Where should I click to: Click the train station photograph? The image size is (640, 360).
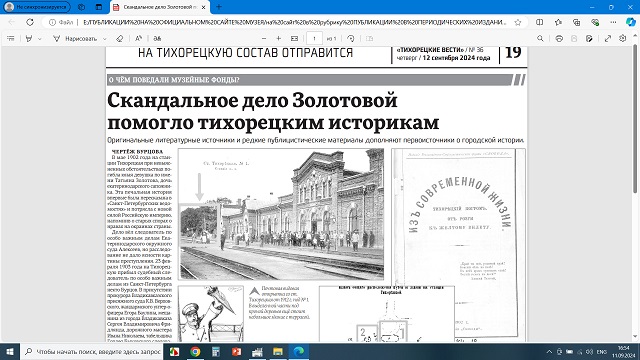(282, 214)
